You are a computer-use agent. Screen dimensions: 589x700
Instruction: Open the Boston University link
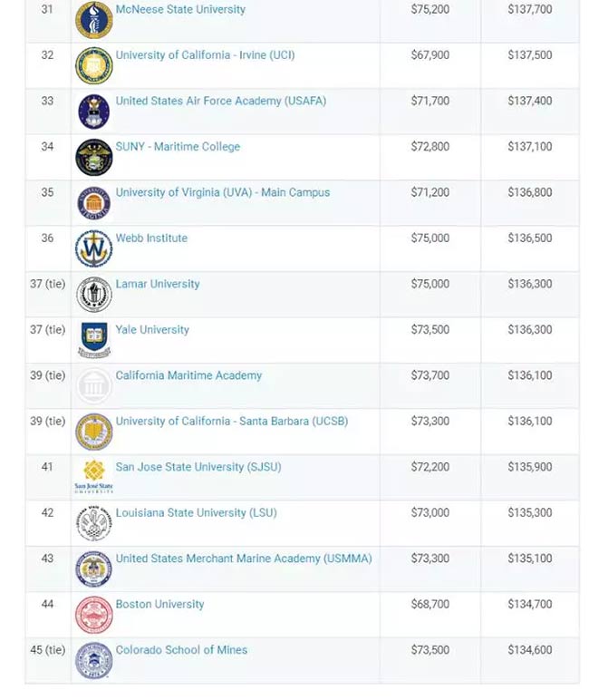(x=159, y=604)
